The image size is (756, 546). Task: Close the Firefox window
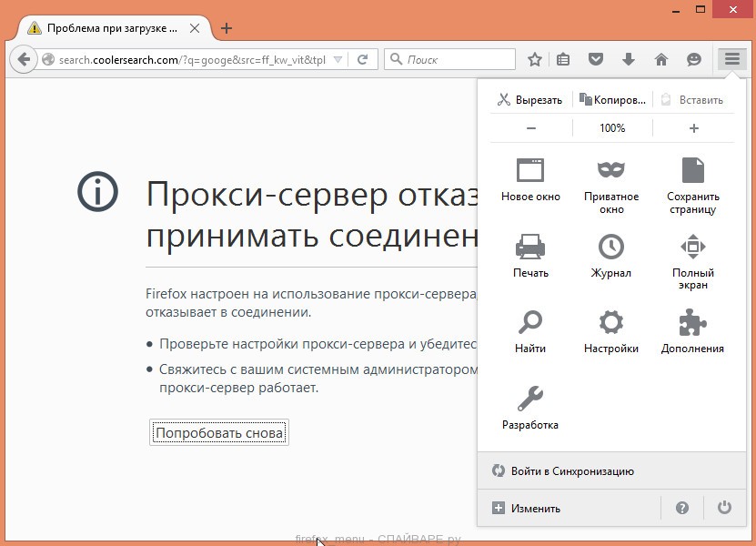coord(733,10)
